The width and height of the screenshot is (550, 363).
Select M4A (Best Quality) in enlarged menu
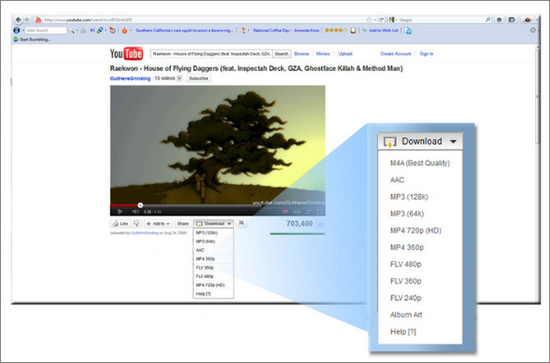[420, 163]
